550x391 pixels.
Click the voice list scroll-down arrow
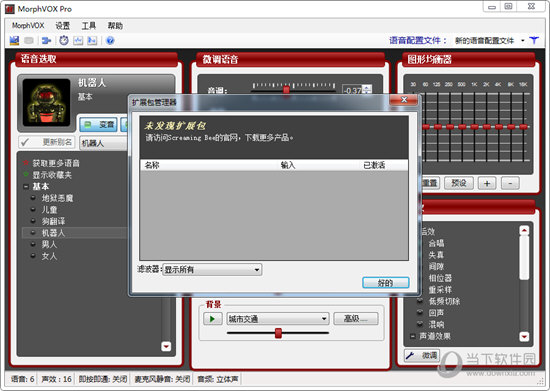(166, 346)
